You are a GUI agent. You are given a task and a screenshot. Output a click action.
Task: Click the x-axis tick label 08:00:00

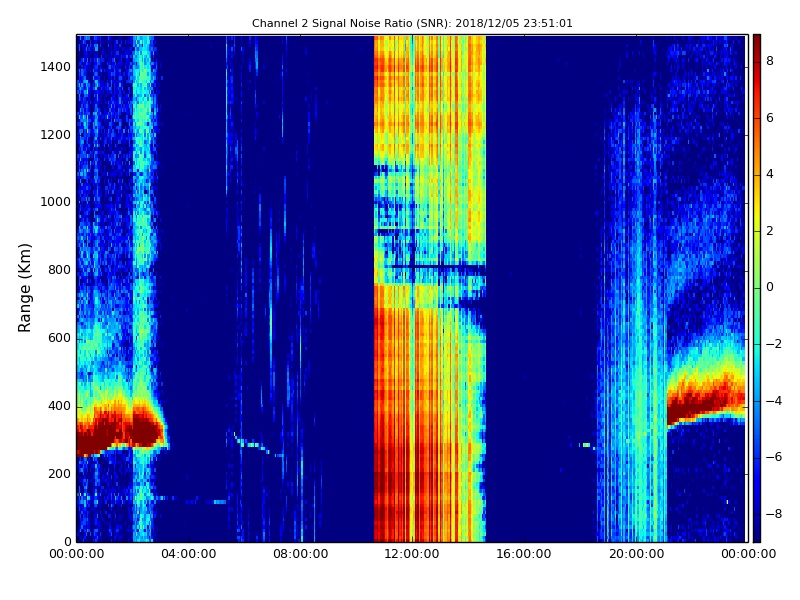[x=301, y=554]
